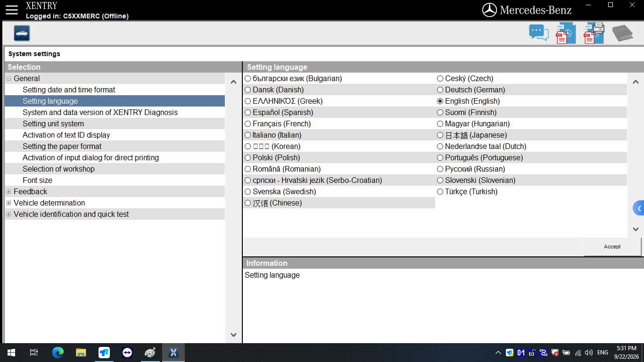Expand Vehicle identification and quick test
The width and height of the screenshot is (644, 362).
tap(9, 214)
